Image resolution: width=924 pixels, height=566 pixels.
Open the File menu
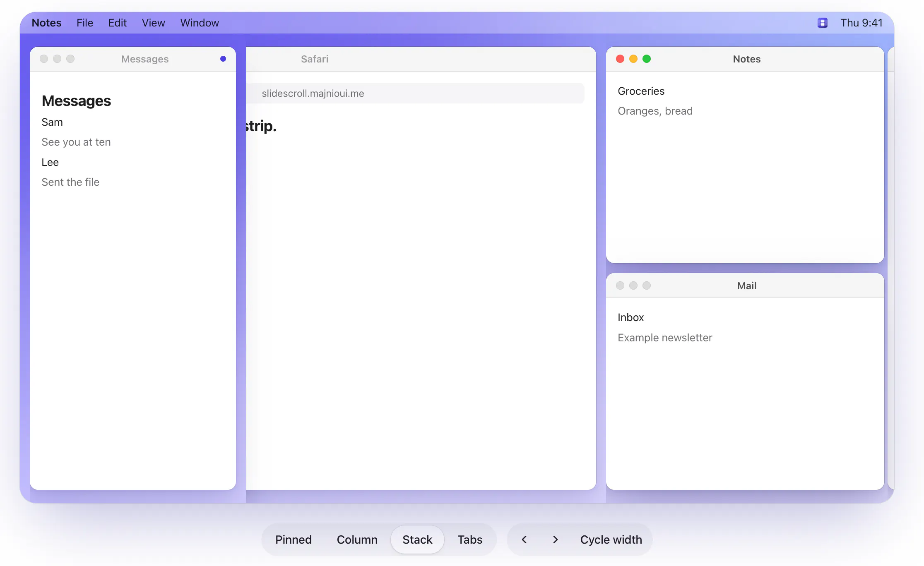[x=84, y=23]
